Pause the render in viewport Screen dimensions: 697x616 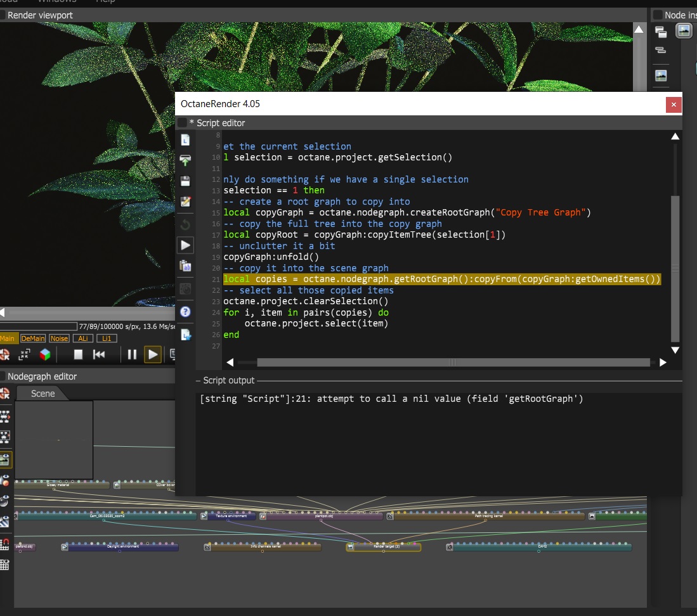coord(132,354)
